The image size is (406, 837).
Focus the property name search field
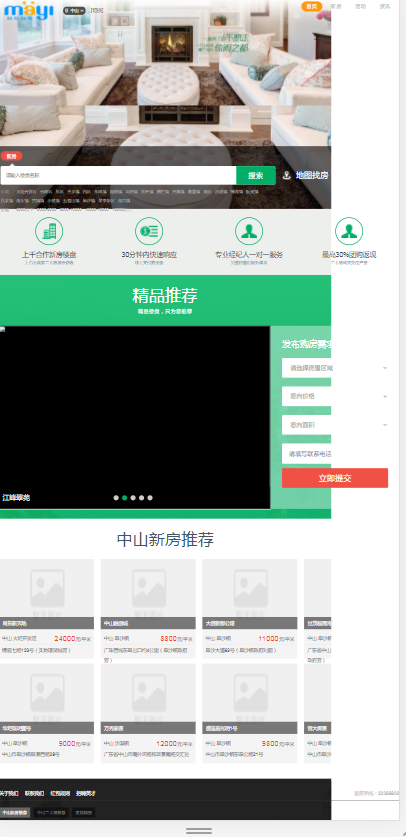(118, 175)
